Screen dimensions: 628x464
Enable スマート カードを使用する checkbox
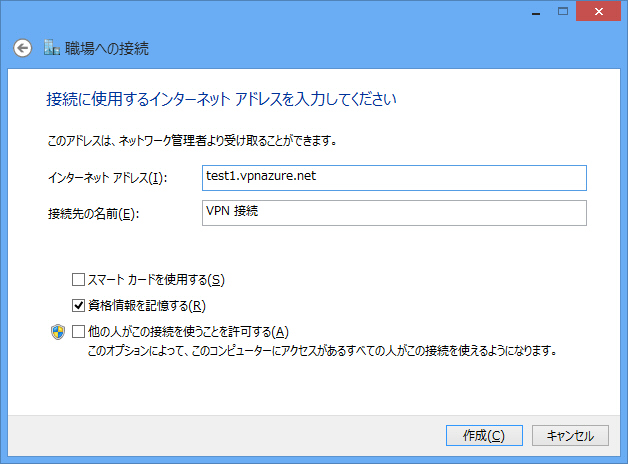pyautogui.click(x=78, y=279)
